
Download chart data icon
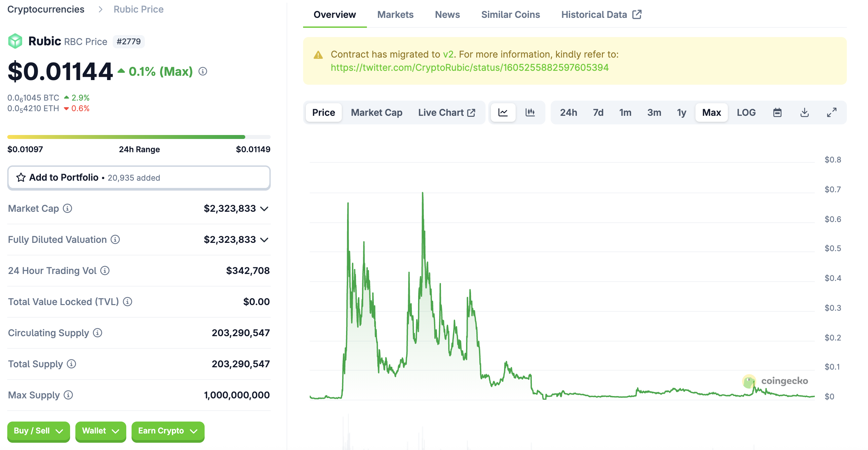(x=805, y=112)
